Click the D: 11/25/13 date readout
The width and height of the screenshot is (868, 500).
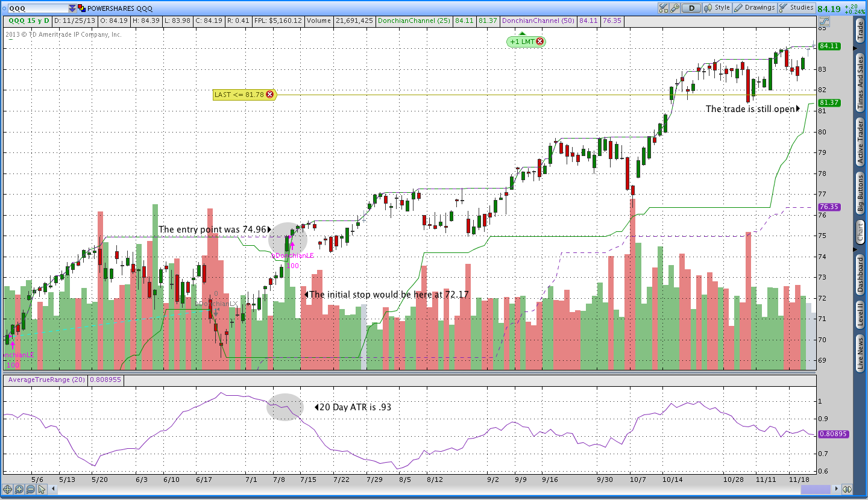(x=75, y=20)
